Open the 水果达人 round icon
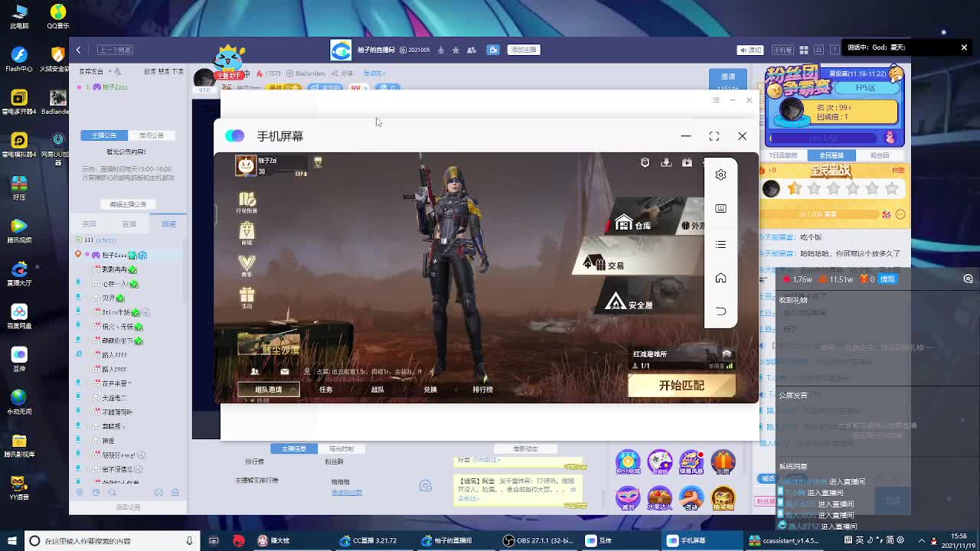Screen dimensions: 980x551 tap(659, 499)
